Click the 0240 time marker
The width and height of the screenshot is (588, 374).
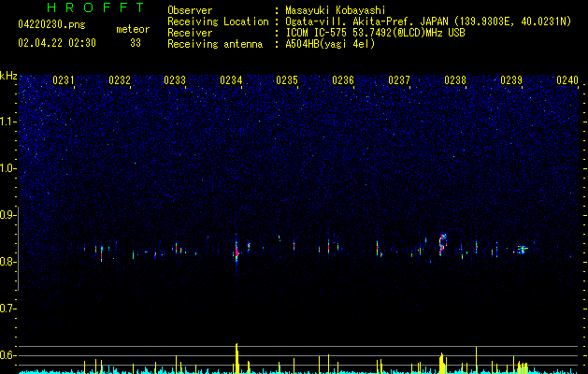(567, 80)
